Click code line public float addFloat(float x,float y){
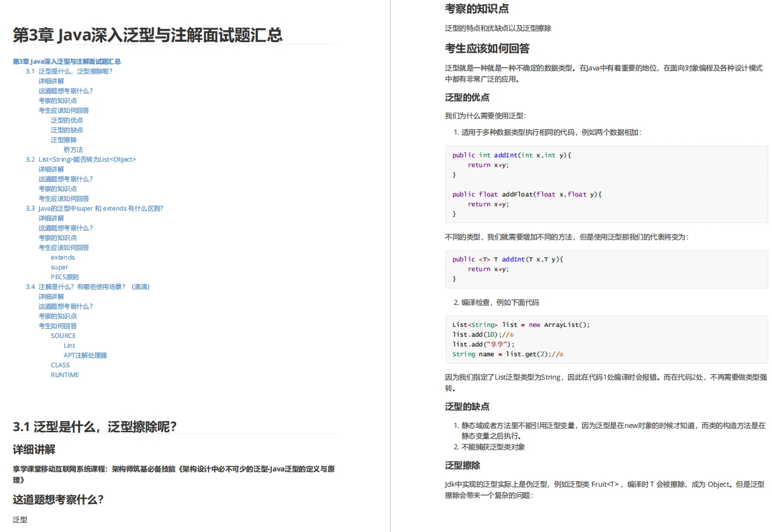Screen dimensions: 772x532 527,194
